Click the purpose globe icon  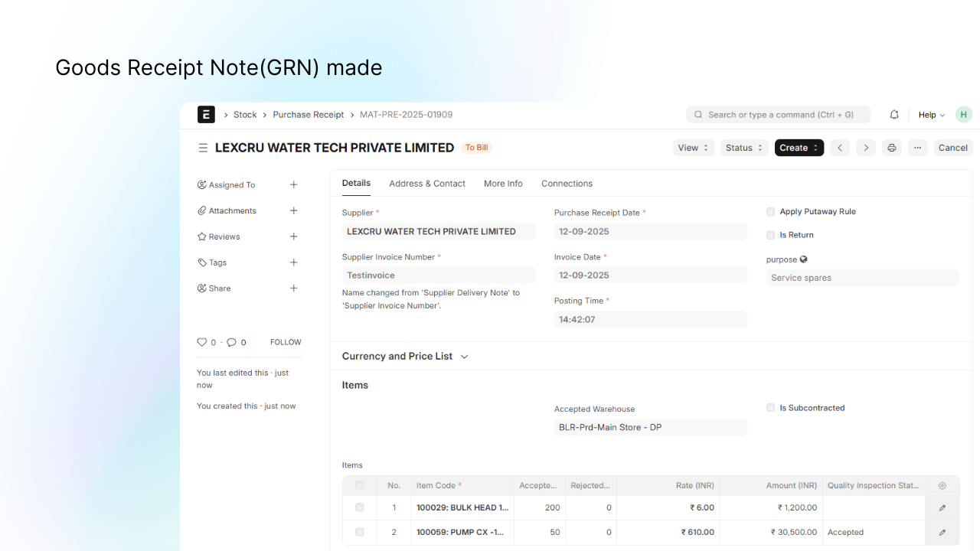tap(803, 259)
